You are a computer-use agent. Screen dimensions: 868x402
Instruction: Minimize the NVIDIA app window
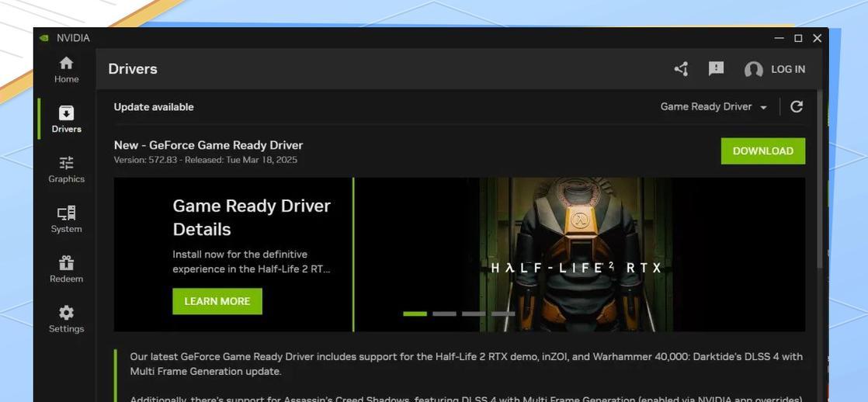pos(779,38)
